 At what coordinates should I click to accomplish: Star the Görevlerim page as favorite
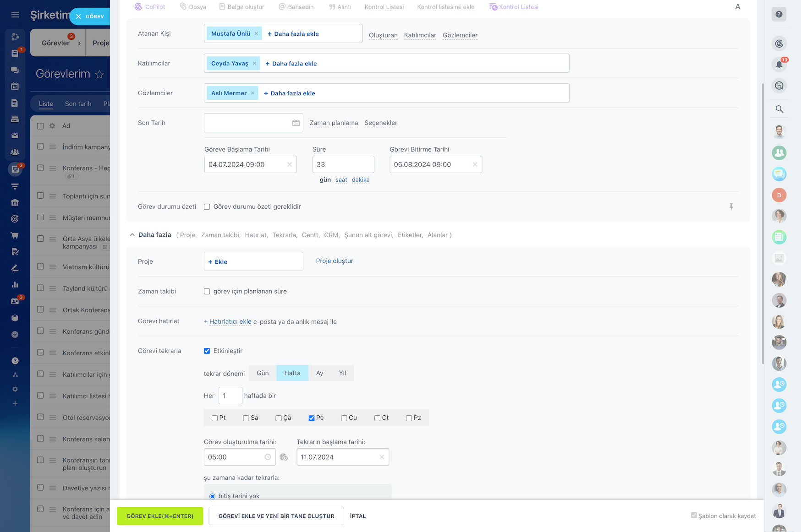coord(99,74)
